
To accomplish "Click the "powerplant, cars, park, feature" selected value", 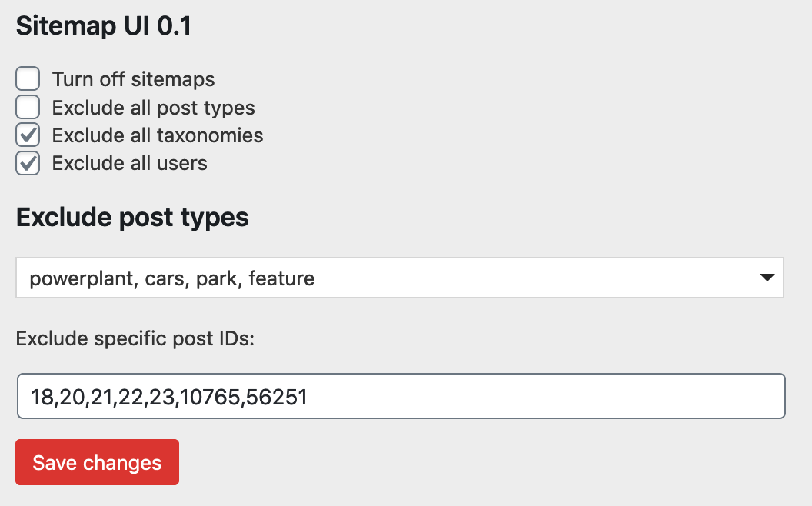I will click(x=172, y=278).
